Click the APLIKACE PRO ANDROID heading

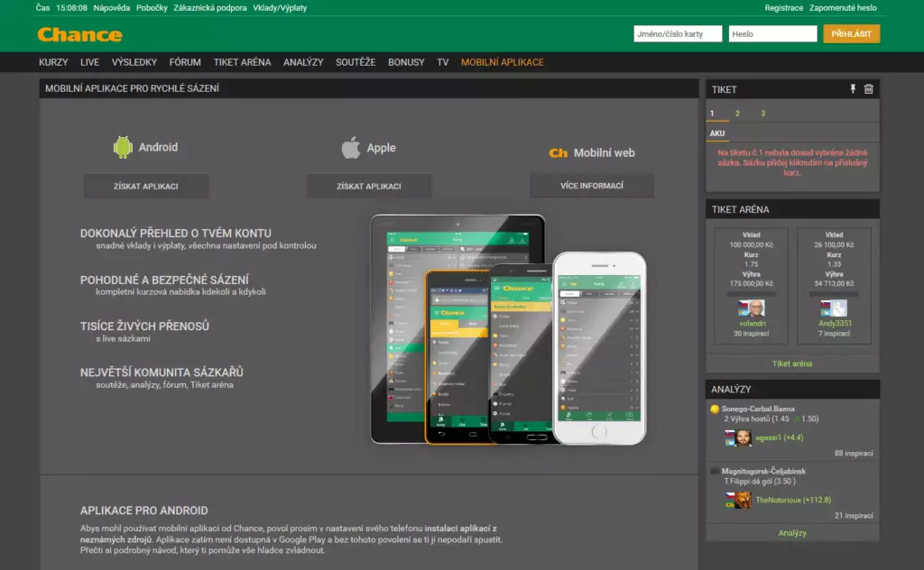[143, 511]
